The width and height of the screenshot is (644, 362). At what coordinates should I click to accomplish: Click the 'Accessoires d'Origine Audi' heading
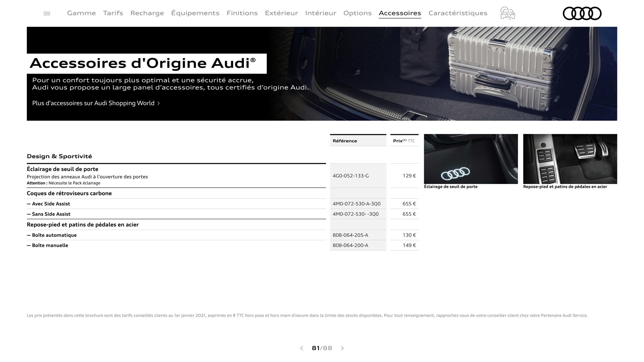pyautogui.click(x=143, y=63)
